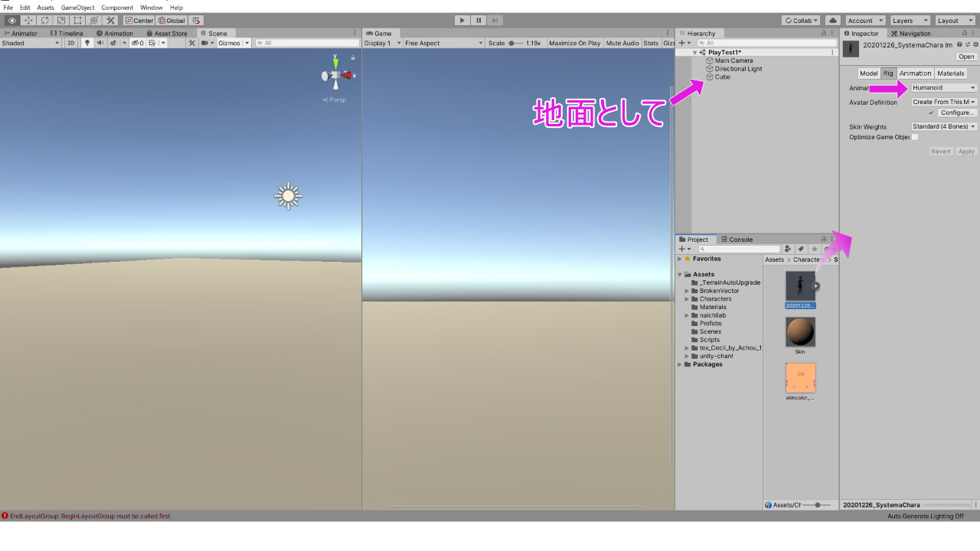Open Inspector preset selector icon
Screen dimensions: 980x551
click(967, 45)
